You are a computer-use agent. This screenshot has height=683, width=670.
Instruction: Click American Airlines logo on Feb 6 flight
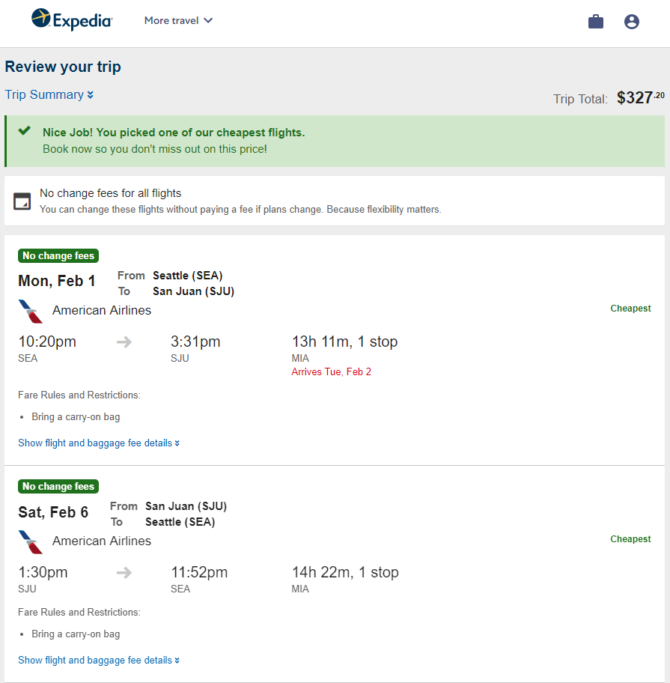pyautogui.click(x=30, y=542)
